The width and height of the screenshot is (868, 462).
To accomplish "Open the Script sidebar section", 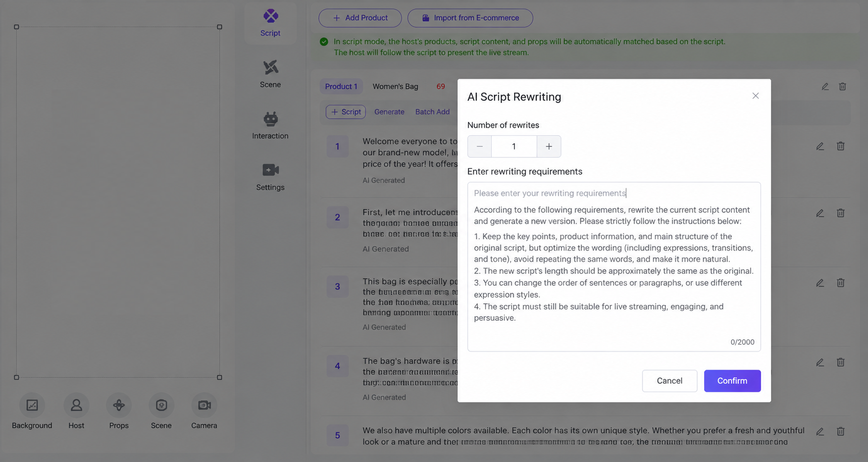I will click(270, 23).
